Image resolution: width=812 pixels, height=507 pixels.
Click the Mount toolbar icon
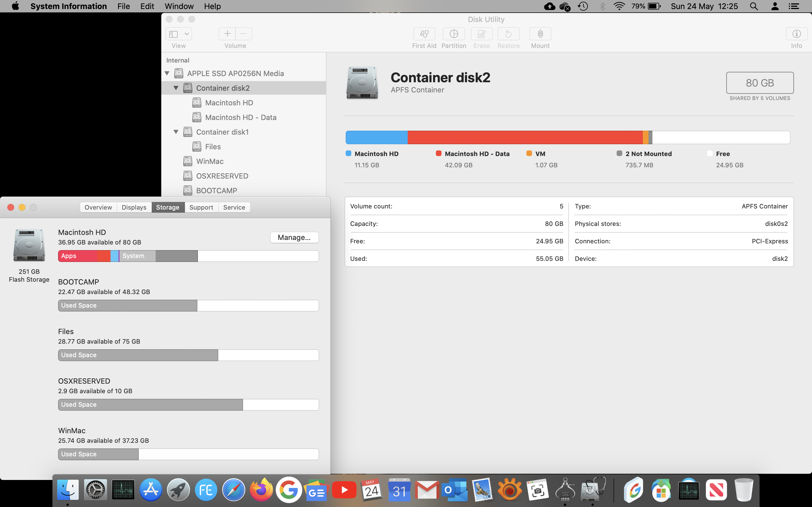[x=540, y=34]
